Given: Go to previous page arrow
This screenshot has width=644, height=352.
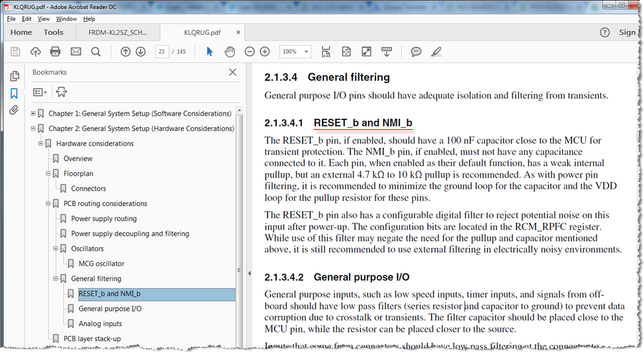Looking at the screenshot, I should tap(125, 52).
